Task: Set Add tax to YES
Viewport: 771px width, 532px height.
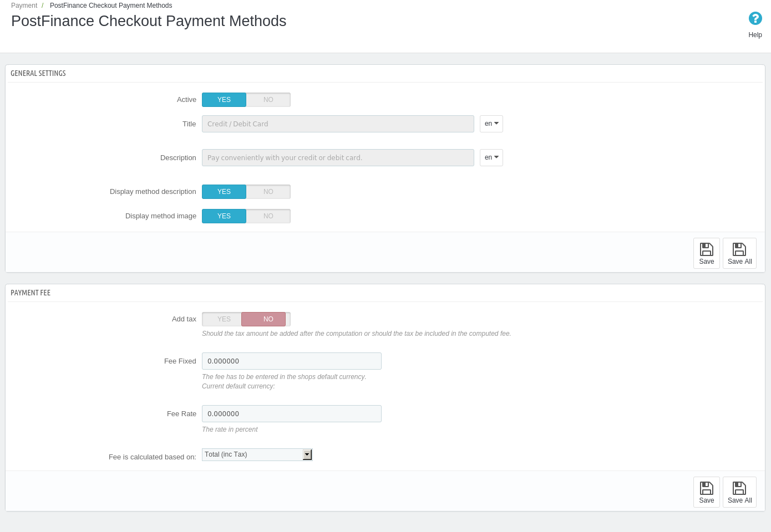Action: [x=223, y=319]
